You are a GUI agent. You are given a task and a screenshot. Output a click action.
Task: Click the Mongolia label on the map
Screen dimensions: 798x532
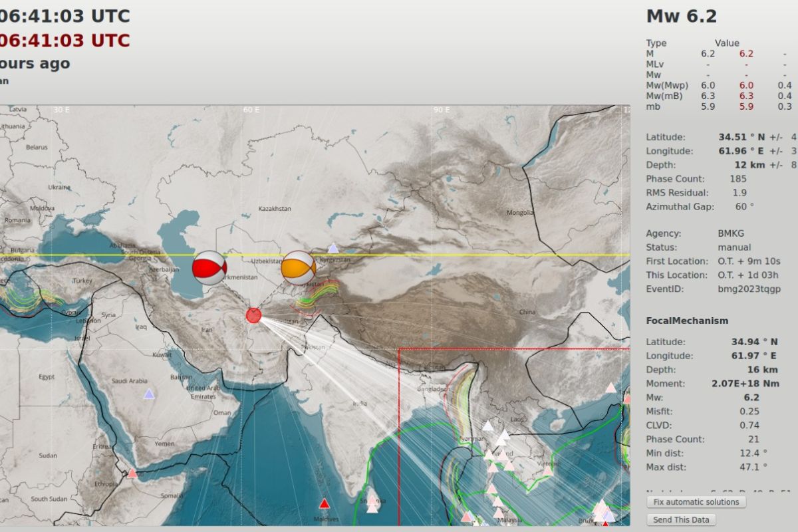coord(520,213)
